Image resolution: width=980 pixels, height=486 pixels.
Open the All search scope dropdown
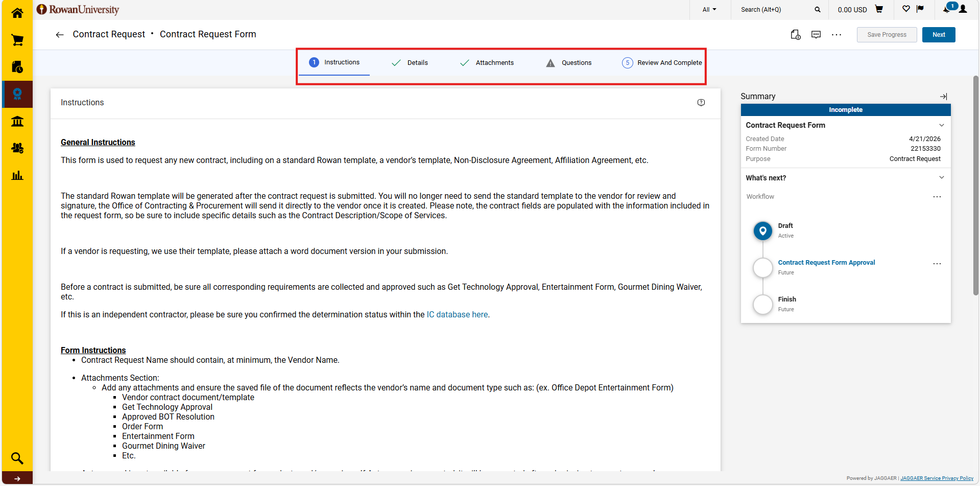pos(709,10)
